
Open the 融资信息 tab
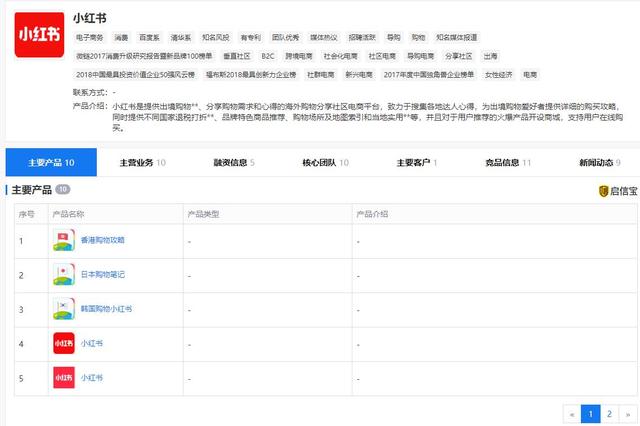point(234,162)
